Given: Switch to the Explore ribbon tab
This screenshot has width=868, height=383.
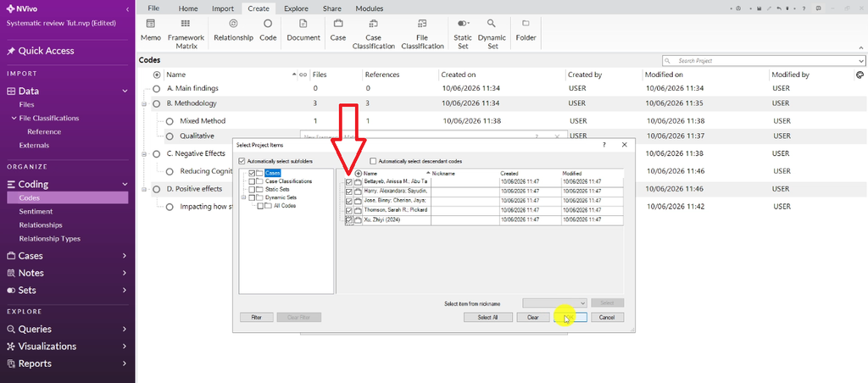Looking at the screenshot, I should click(x=296, y=8).
